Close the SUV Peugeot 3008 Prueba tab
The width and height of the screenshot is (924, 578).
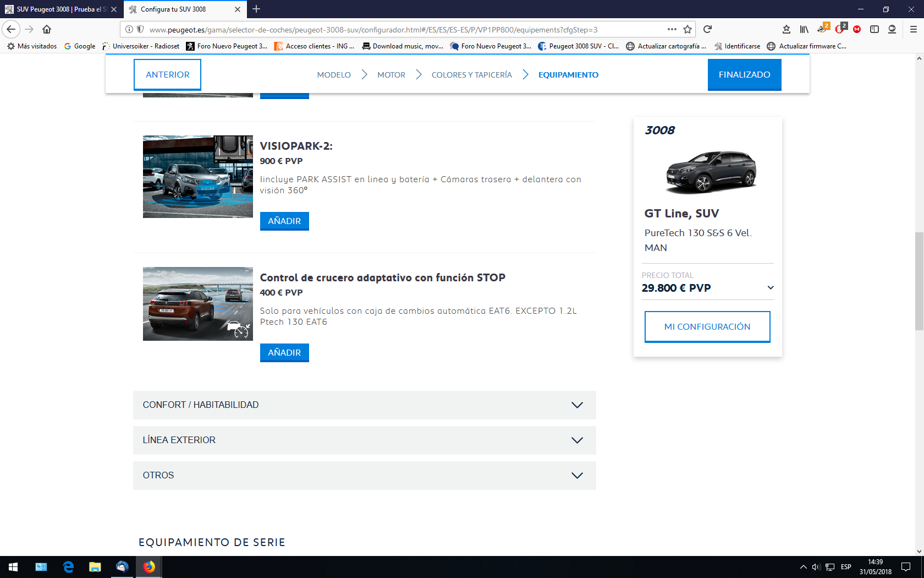click(x=114, y=9)
